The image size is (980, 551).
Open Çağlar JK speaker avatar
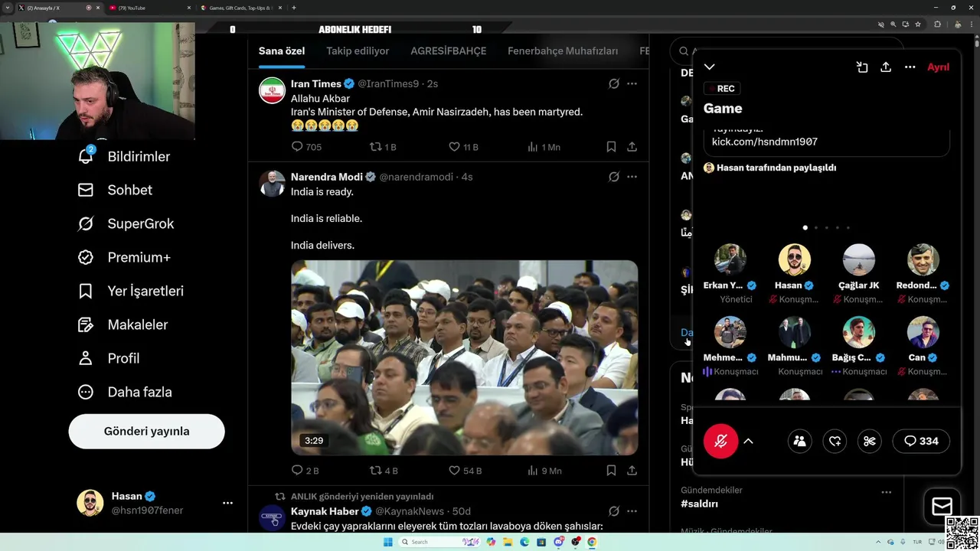click(859, 260)
